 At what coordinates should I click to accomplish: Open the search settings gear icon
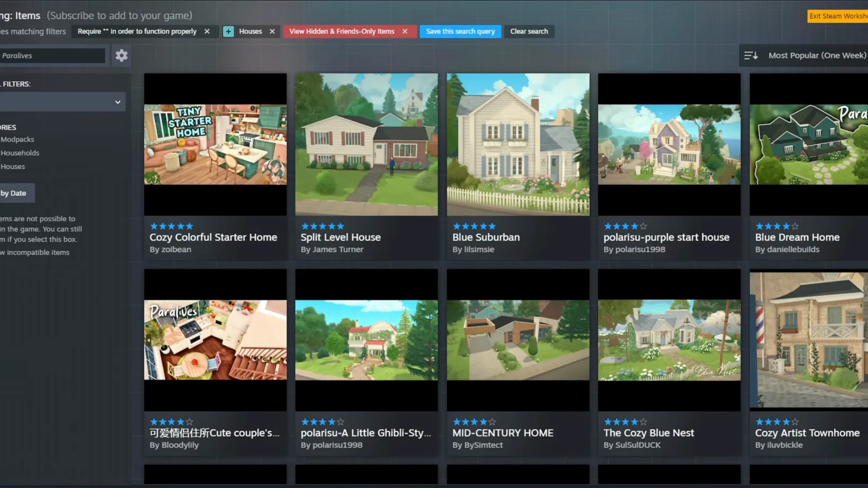click(x=122, y=55)
